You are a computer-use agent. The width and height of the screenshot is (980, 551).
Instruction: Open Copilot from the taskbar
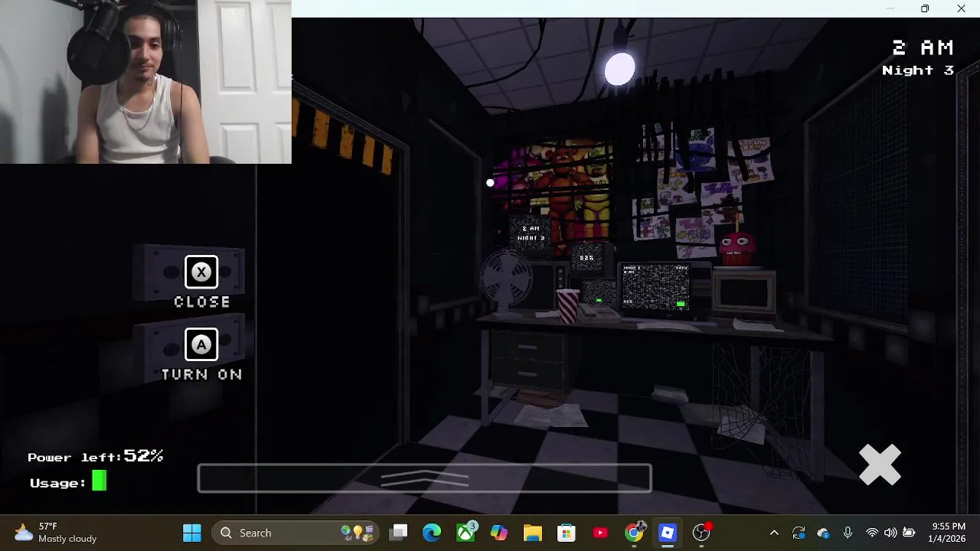point(499,533)
